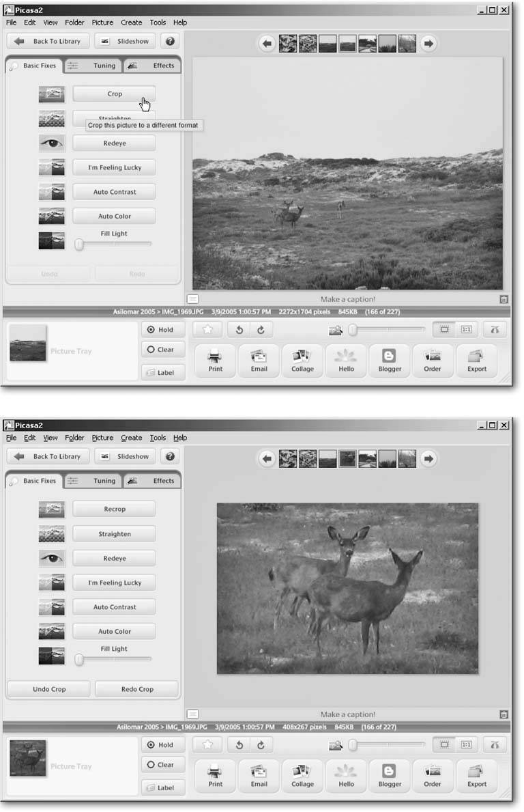524x812 pixels.
Task: Rotate counter-clockwise icon in lower window
Action: 239,744
